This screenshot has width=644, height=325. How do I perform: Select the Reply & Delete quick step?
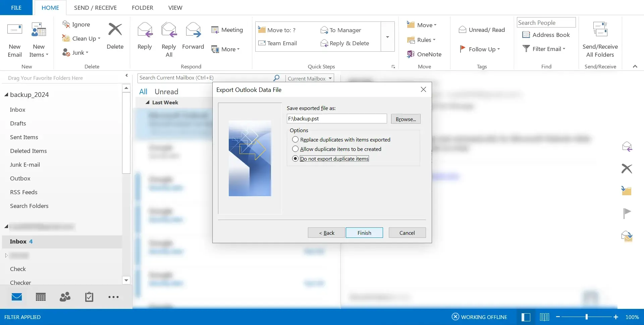(x=345, y=43)
